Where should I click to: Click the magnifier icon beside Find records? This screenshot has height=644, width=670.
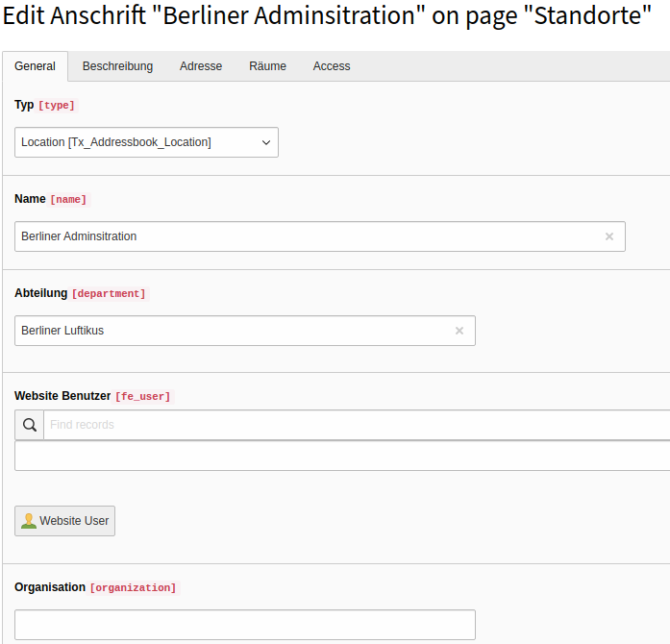click(x=30, y=425)
